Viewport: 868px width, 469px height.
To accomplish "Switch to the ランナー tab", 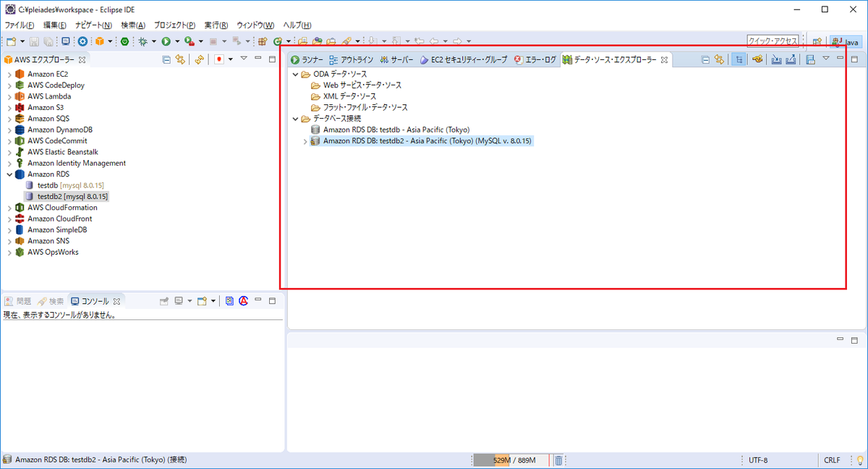I will click(x=307, y=60).
